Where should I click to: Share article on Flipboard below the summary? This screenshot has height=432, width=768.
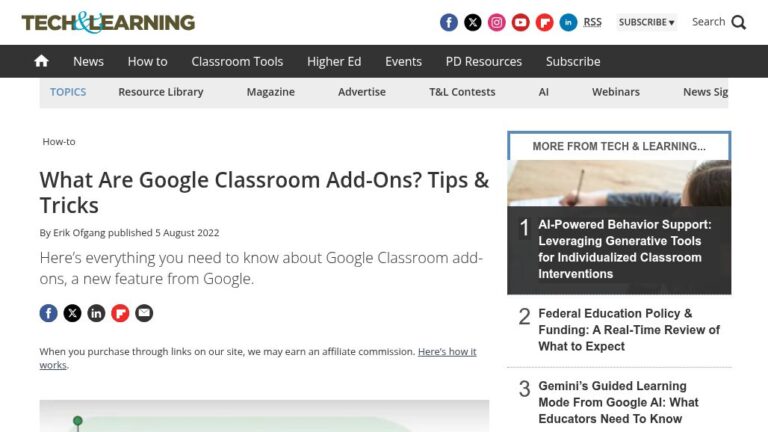pos(120,313)
